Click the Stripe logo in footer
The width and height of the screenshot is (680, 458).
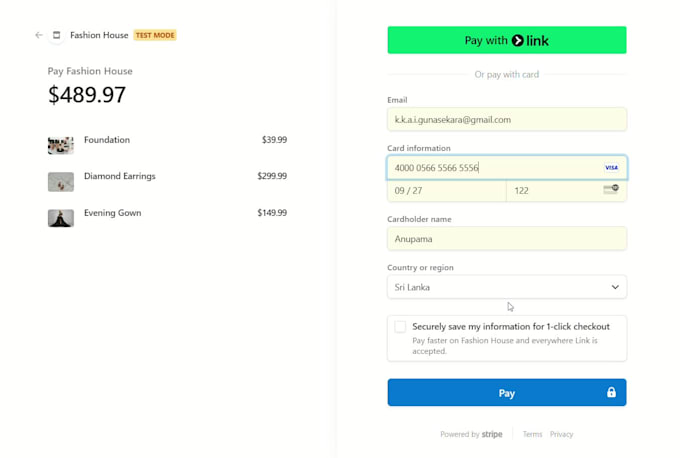pos(492,434)
